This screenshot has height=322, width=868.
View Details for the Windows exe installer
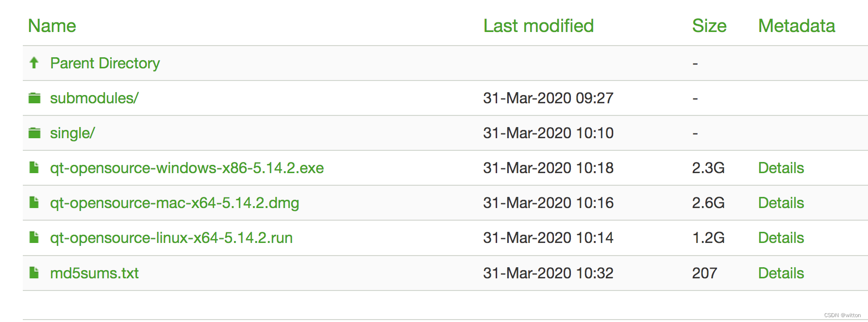[781, 168]
